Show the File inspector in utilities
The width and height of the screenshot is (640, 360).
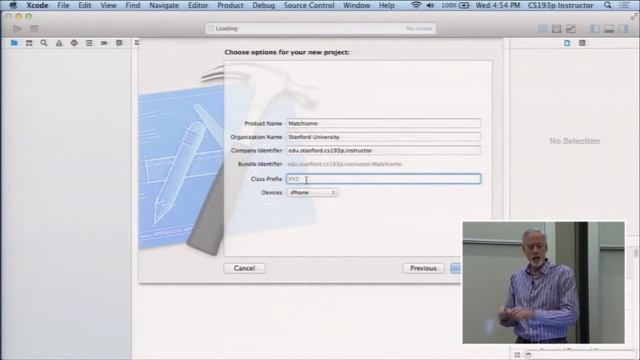(567, 43)
